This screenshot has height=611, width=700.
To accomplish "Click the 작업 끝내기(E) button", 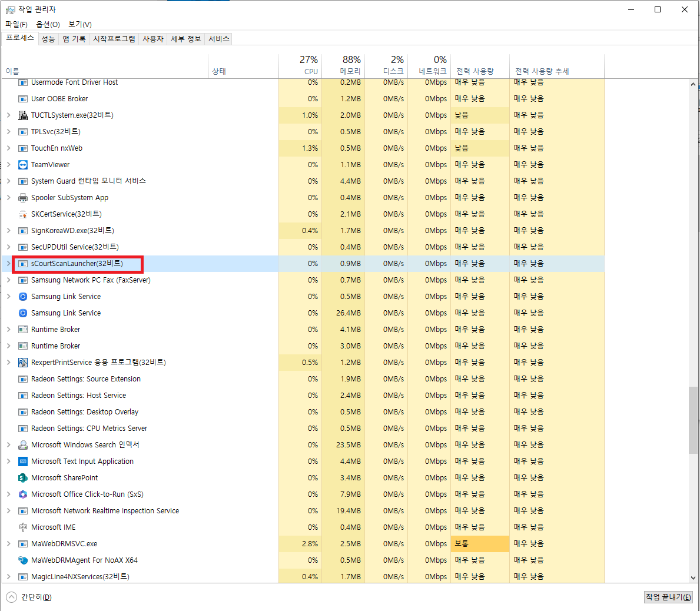I will click(x=668, y=597).
